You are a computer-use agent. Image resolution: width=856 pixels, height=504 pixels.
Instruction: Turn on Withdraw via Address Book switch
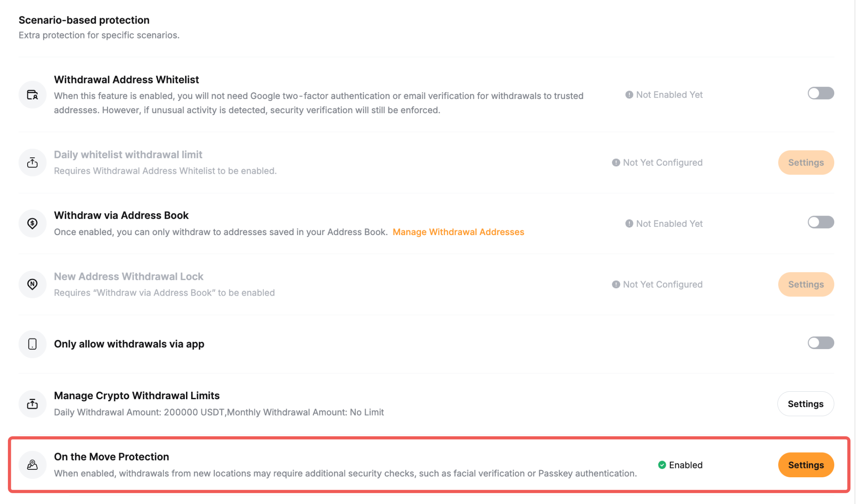[820, 222]
